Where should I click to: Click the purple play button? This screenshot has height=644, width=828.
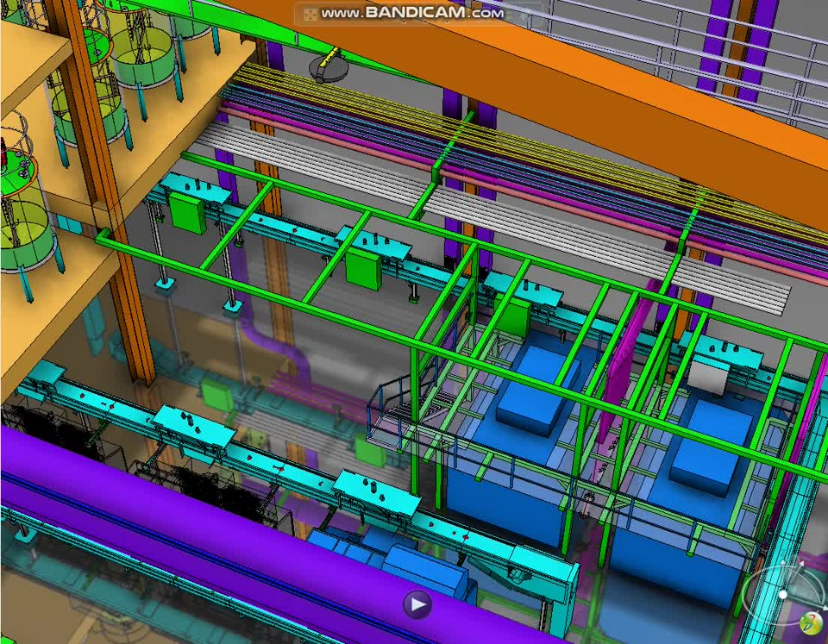(x=417, y=604)
